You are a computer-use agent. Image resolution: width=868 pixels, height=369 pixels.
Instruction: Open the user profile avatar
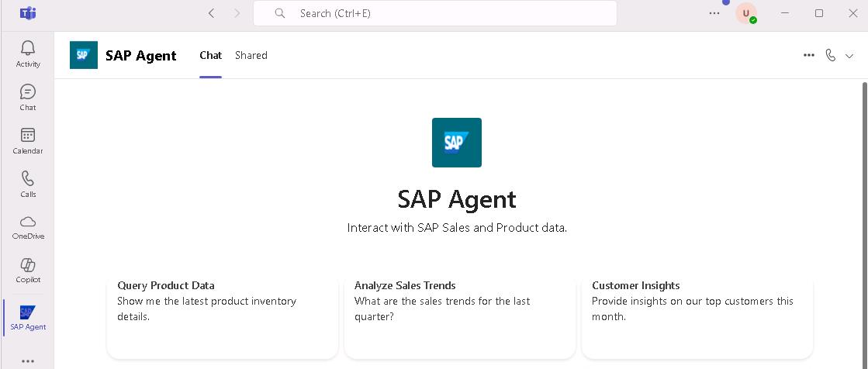[x=745, y=13]
